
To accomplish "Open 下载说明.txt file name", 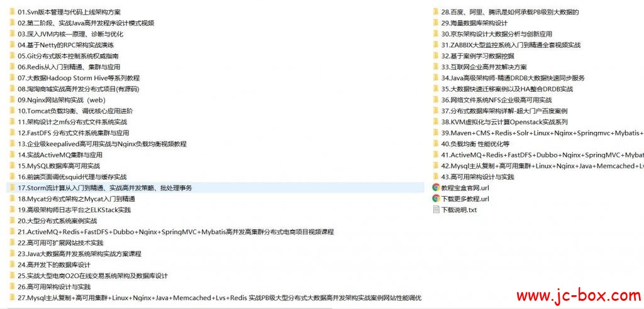I will coord(459,210).
